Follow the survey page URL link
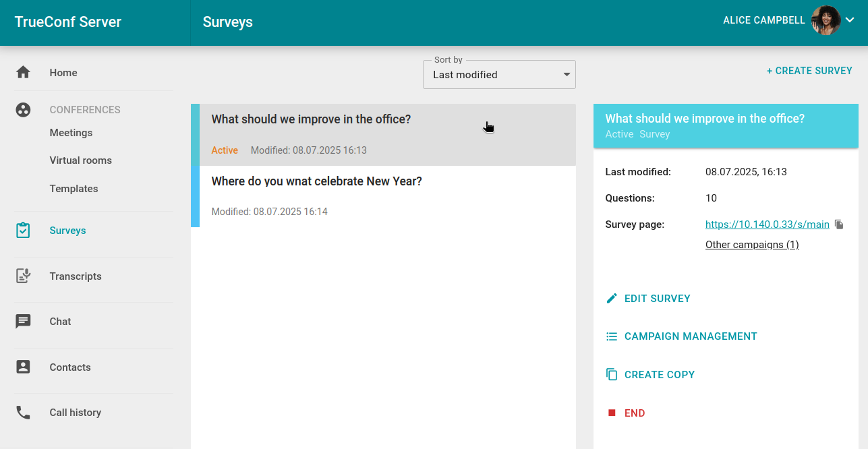Screen dimensions: 868x449 [x=767, y=224]
